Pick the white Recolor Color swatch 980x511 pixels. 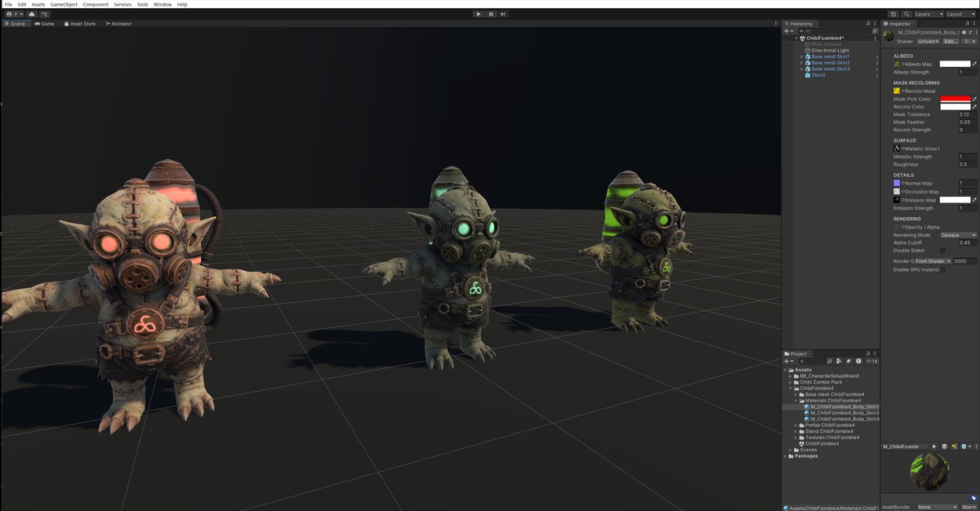tap(955, 106)
